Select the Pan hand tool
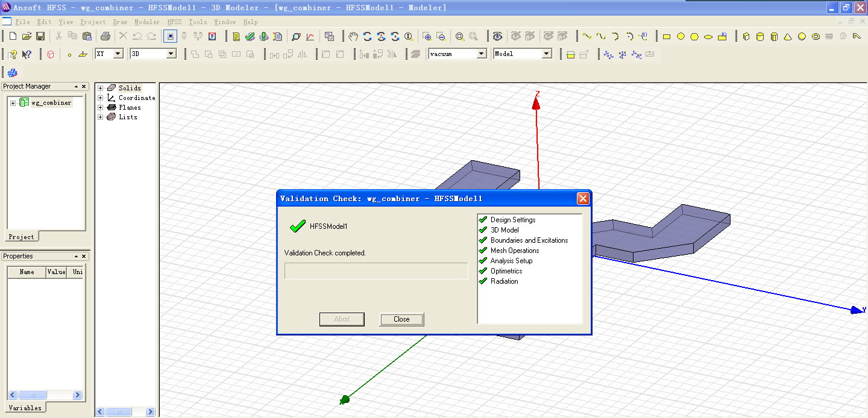The height and width of the screenshot is (418, 868). tap(353, 36)
